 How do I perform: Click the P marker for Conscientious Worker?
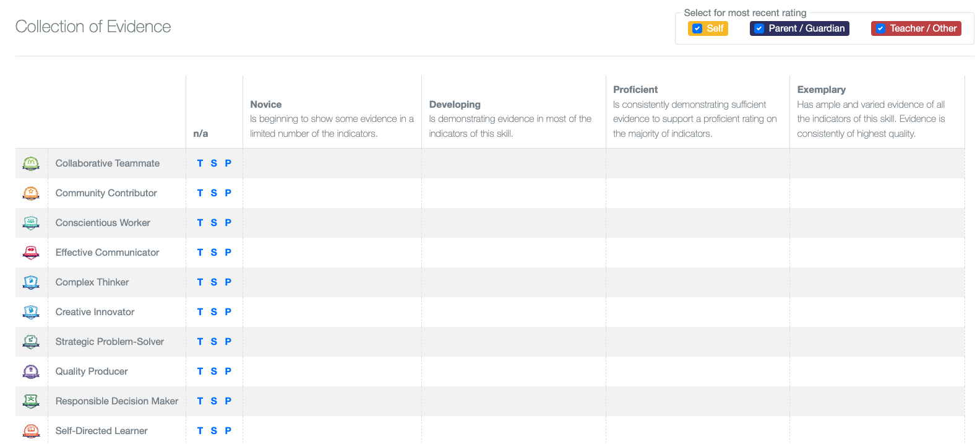[x=228, y=223]
